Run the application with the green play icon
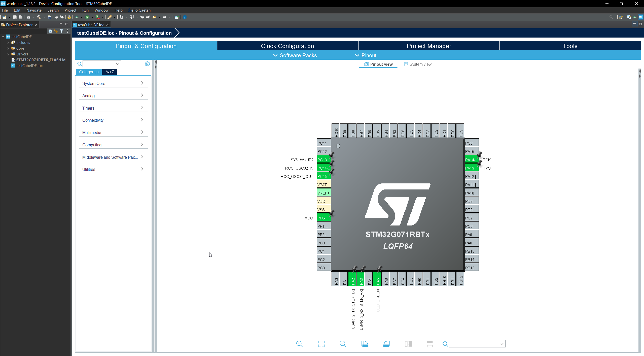 (x=87, y=17)
